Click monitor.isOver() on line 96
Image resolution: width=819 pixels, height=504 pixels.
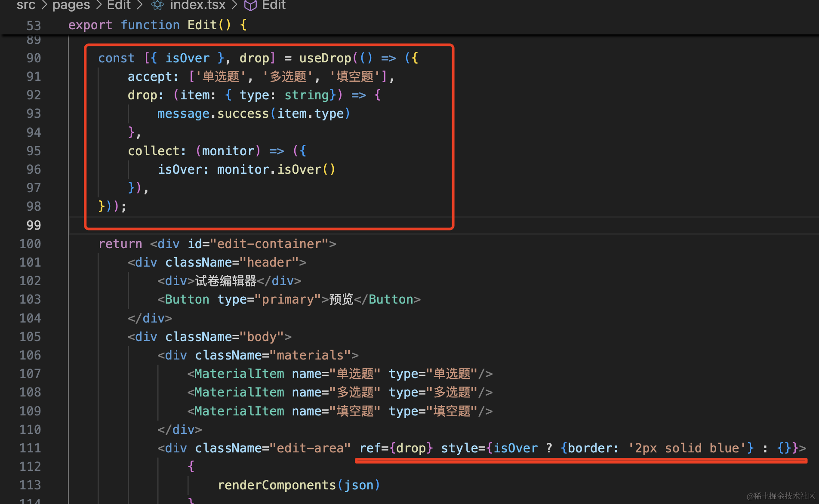275,169
